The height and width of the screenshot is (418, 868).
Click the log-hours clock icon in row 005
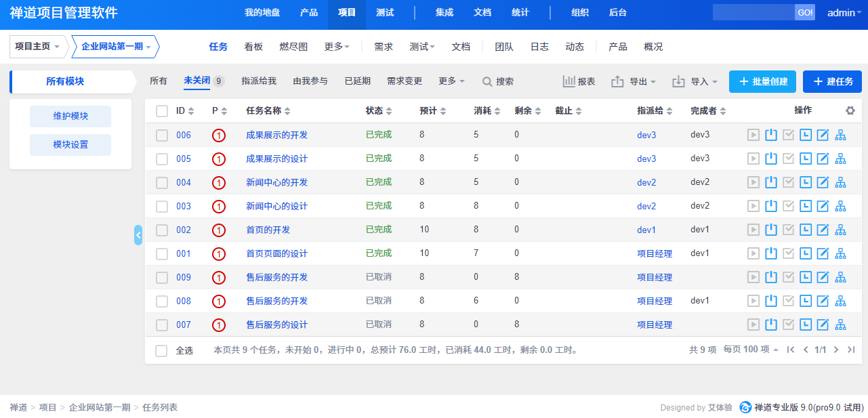pos(806,159)
